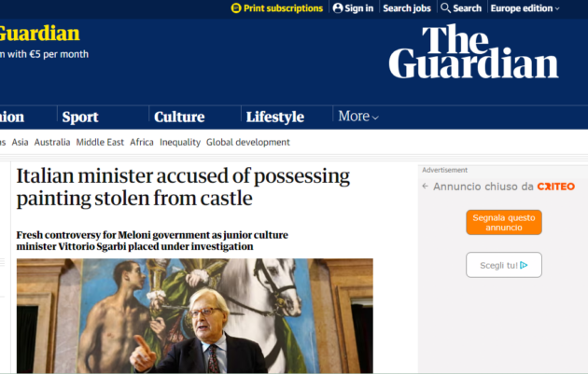The height and width of the screenshot is (374, 588).
Task: Click the AdChoices triangle icon on Scegli tu
Action: point(524,265)
